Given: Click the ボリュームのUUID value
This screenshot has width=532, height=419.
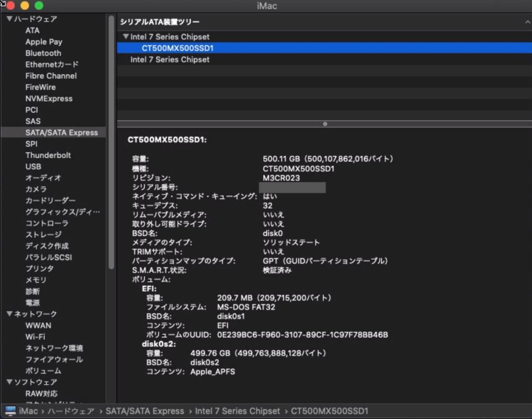Looking at the screenshot, I should pyautogui.click(x=302, y=335).
